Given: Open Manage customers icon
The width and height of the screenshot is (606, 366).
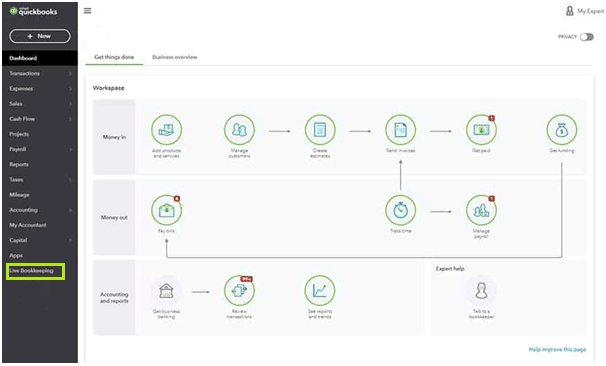Looking at the screenshot, I should (239, 130).
